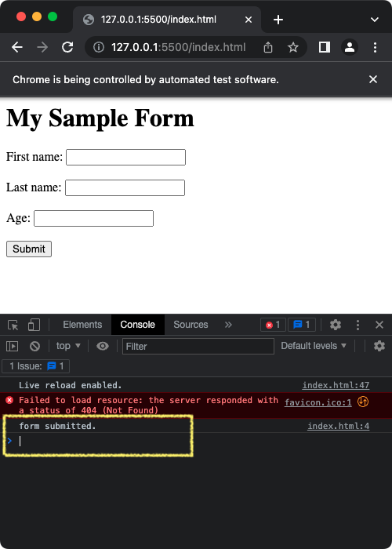Click the red error icon in console
392x549 pixels.
click(9, 400)
